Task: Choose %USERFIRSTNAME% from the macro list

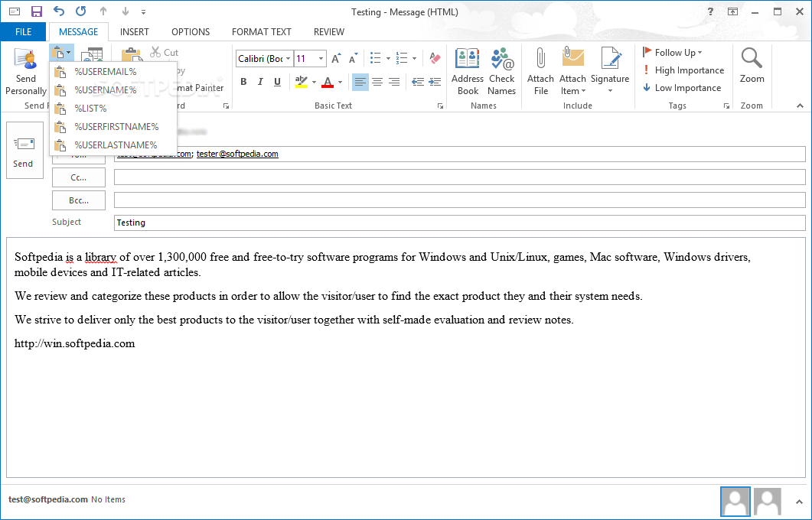Action: point(113,127)
